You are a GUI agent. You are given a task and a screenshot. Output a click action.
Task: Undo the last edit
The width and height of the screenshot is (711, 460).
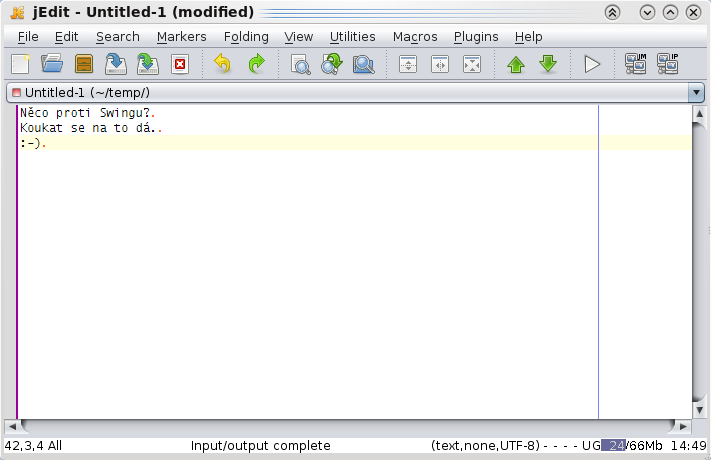[x=223, y=64]
